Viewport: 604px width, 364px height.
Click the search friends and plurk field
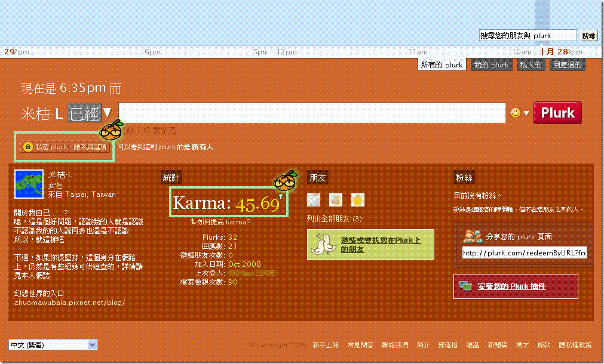tap(528, 35)
